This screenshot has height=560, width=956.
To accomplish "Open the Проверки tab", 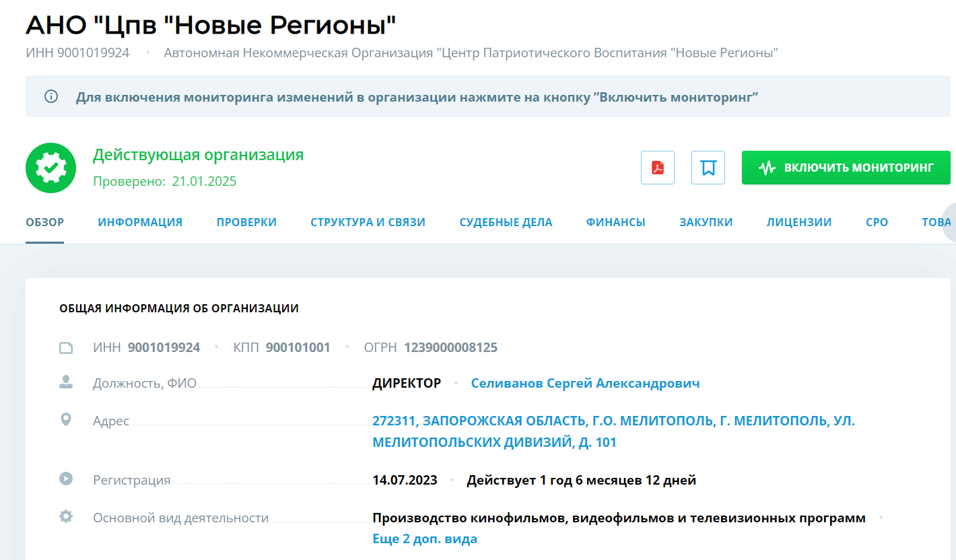I will click(x=246, y=222).
